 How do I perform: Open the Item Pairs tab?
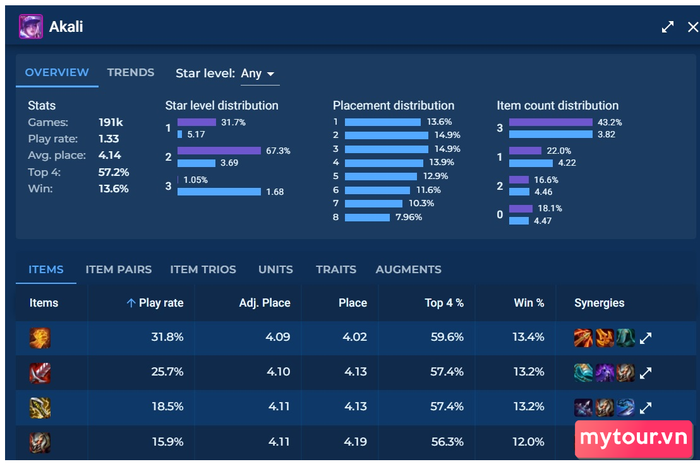(x=118, y=269)
